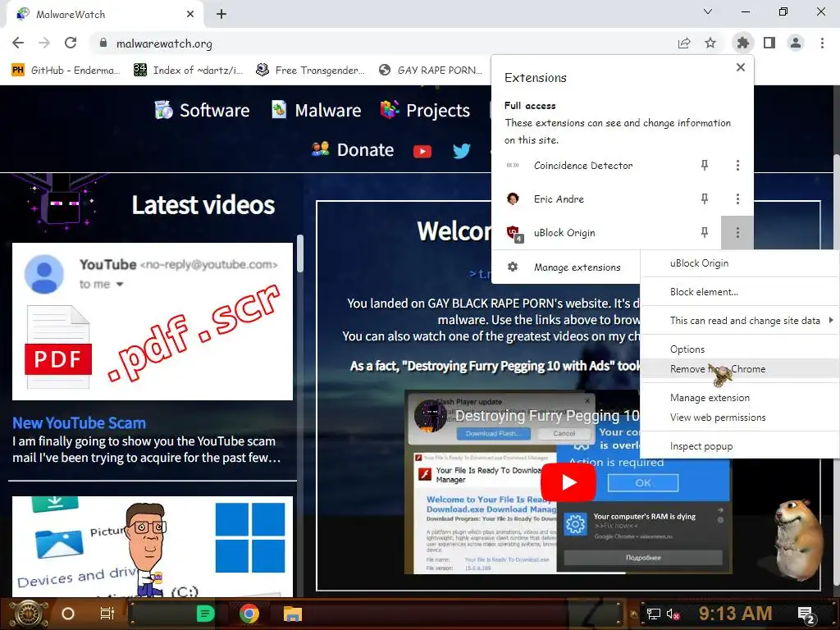
Task: Open Task View on the taskbar
Action: point(107,614)
